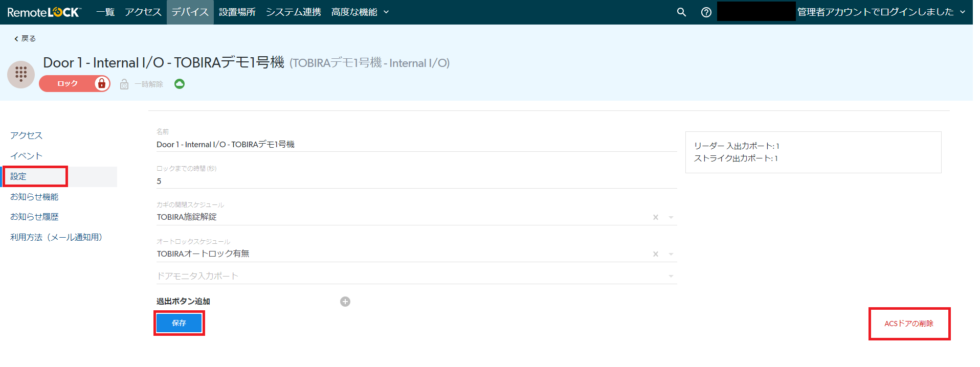Edit the ロックまでの時間 field
The image size is (980, 367).
click(x=416, y=181)
